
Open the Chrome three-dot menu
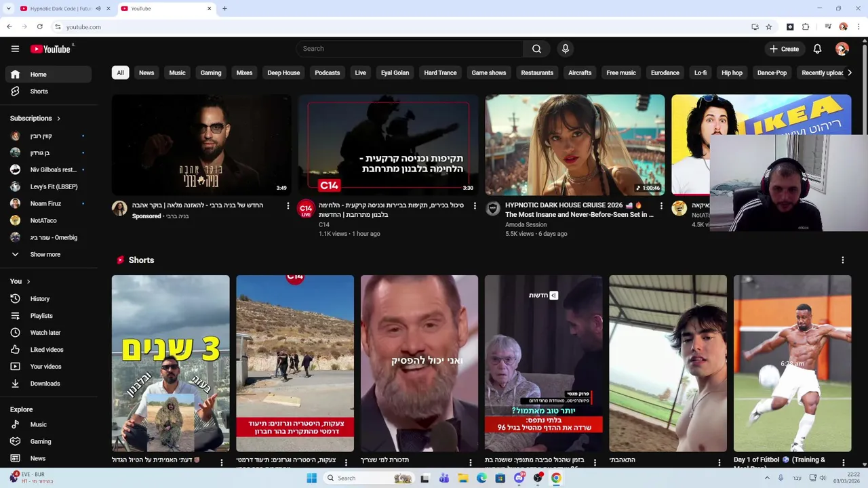pos(859,27)
